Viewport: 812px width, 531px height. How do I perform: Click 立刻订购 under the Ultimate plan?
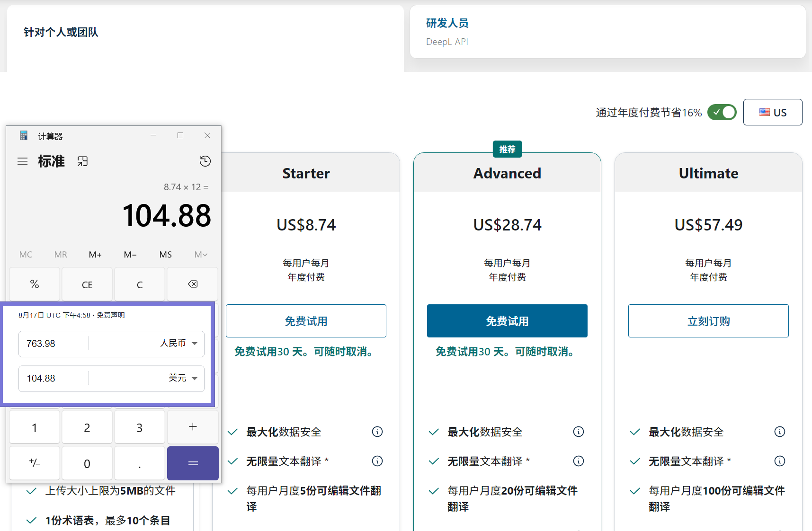tap(708, 321)
